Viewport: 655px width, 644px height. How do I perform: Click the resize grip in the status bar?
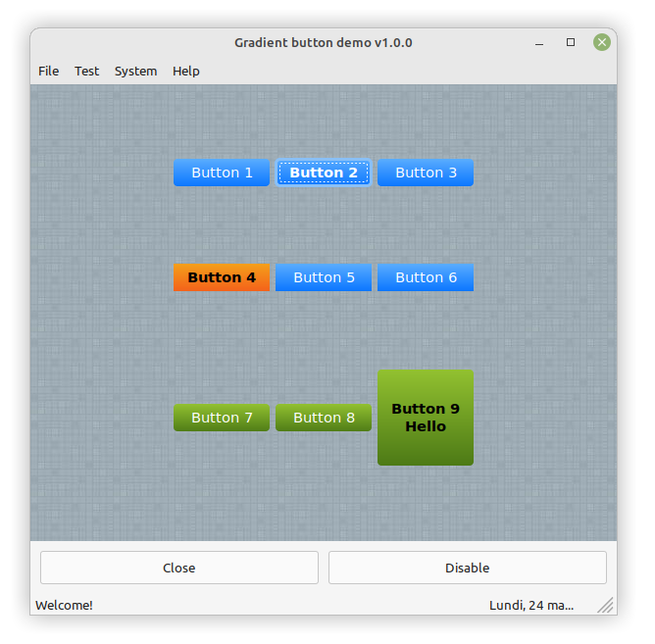pos(606,606)
